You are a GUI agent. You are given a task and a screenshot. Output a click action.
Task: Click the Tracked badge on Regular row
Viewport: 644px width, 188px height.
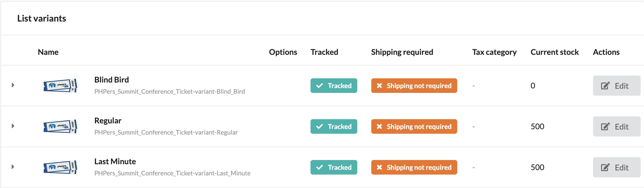click(x=333, y=126)
